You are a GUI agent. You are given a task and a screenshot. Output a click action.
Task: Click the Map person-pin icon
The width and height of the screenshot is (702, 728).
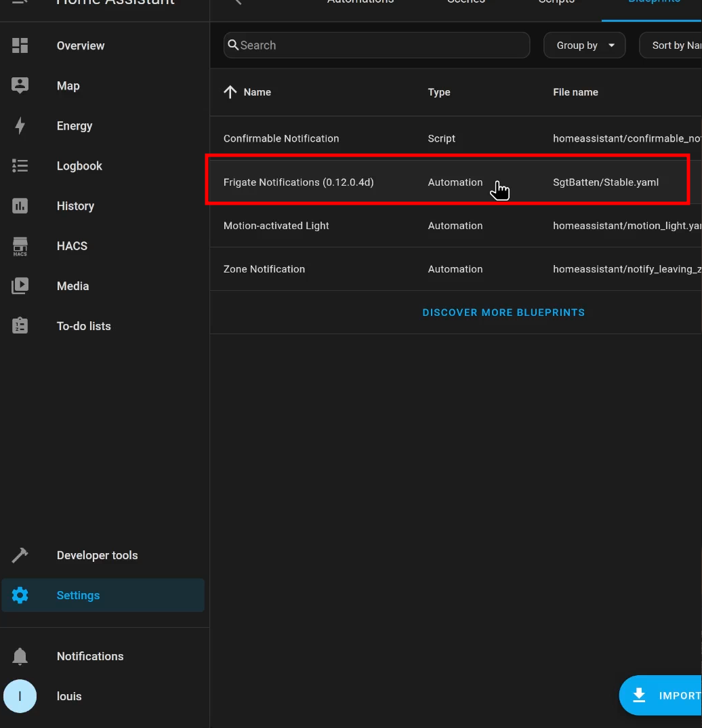point(20,85)
